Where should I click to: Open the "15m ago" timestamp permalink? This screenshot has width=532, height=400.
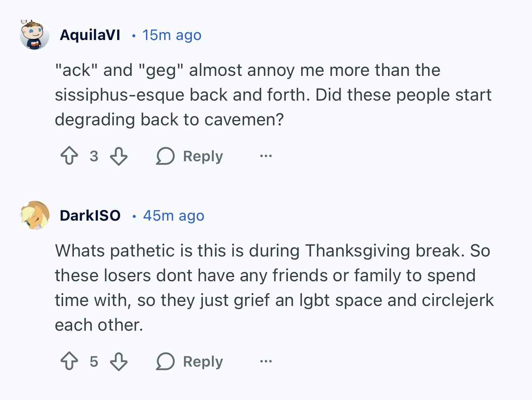[172, 35]
